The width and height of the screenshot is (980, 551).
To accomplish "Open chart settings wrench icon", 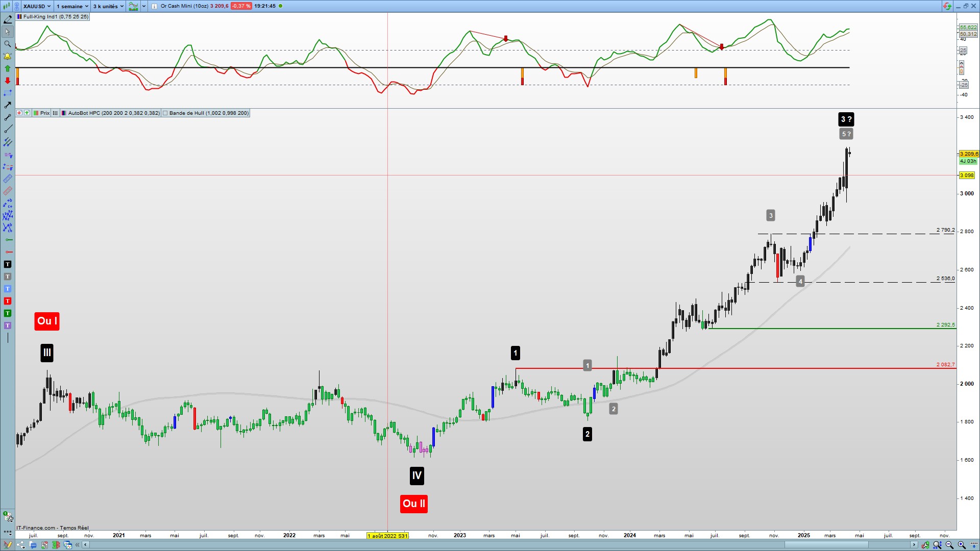I will [925, 545].
